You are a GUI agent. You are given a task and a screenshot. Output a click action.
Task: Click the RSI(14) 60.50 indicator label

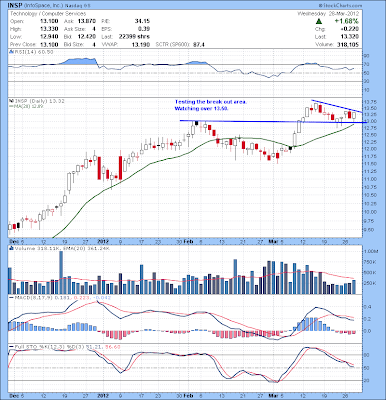point(33,52)
